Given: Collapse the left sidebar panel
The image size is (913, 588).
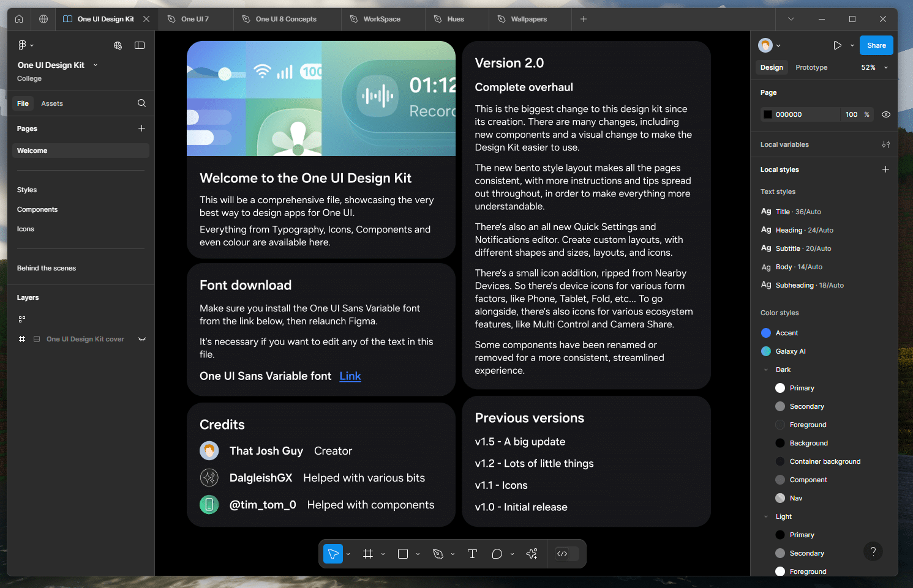Looking at the screenshot, I should [140, 45].
